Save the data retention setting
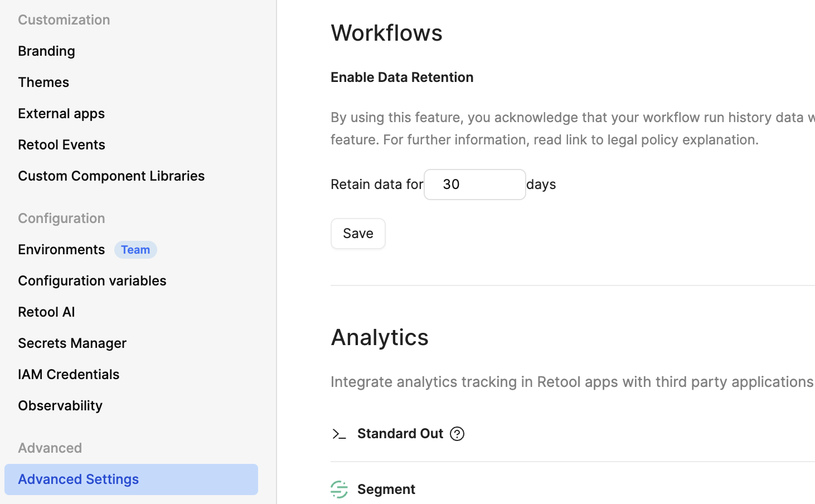 click(358, 234)
